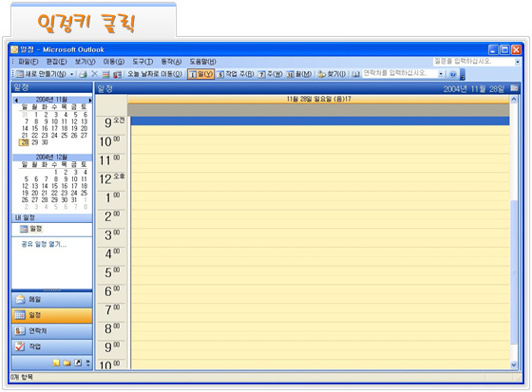Screen dimensions: 532x392
Task: Open the 작업 tasks pane
Action: [52, 346]
